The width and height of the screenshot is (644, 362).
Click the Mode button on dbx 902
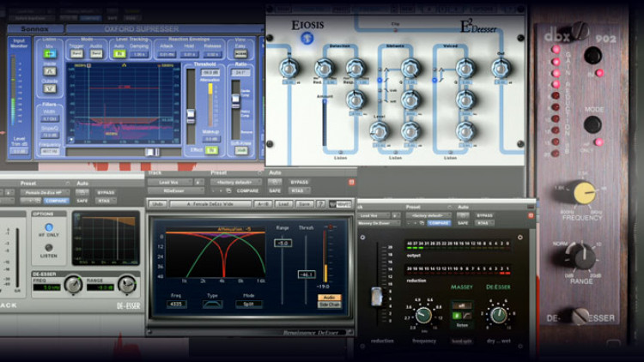point(592,124)
